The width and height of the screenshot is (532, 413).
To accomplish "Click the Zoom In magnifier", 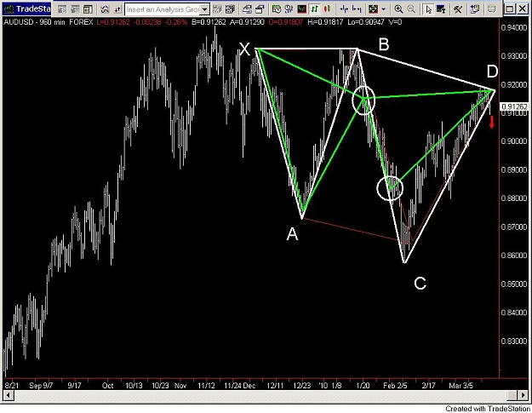I will click(398, 9).
